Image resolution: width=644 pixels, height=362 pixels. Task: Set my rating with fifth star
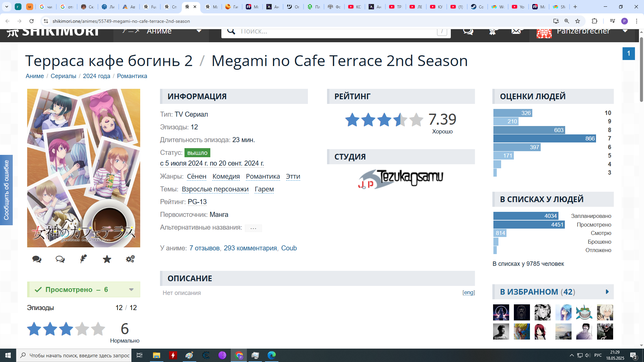tap(98, 329)
